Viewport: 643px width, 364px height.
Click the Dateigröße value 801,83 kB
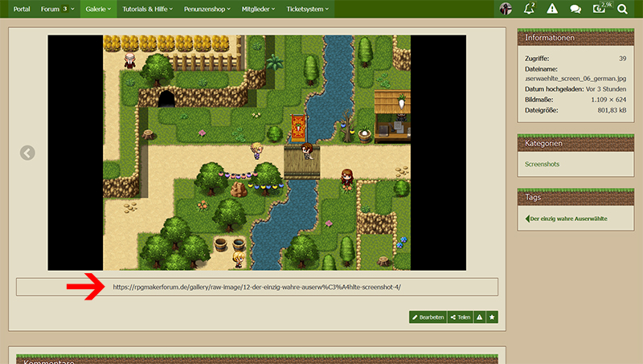[x=612, y=110]
